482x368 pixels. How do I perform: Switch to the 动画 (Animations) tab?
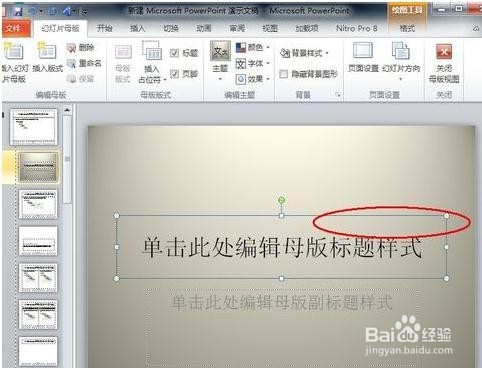point(204,29)
